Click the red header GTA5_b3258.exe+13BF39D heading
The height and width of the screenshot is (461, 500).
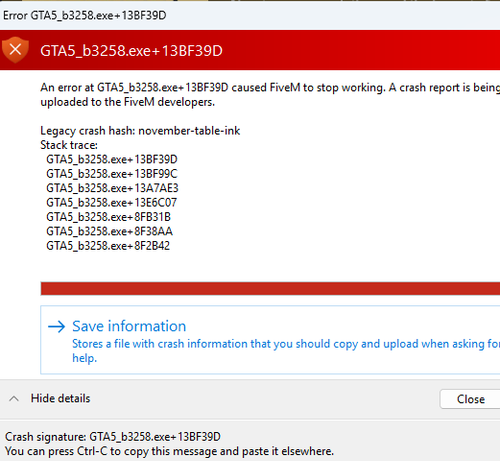coord(131,51)
